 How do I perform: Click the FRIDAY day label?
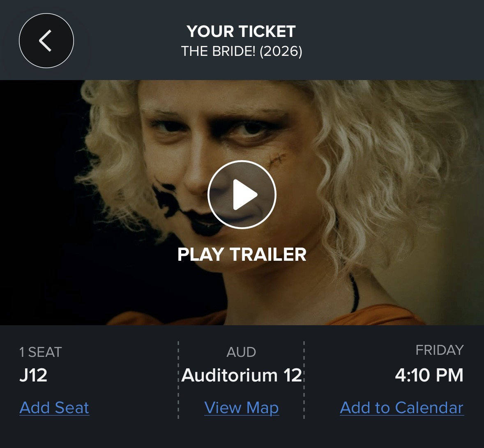point(439,350)
